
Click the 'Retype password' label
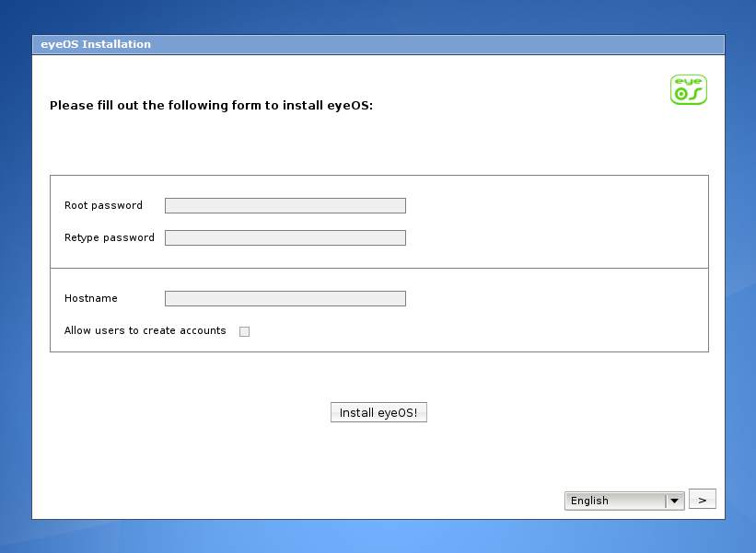(x=110, y=238)
